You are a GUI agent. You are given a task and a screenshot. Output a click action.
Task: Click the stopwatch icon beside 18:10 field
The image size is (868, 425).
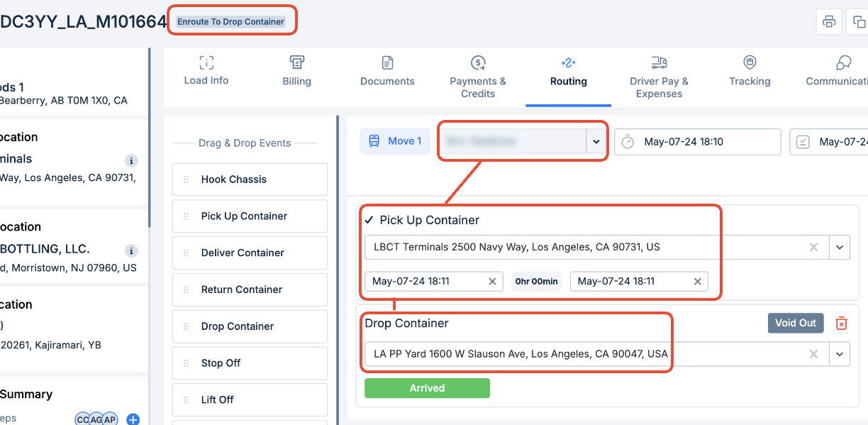[628, 142]
